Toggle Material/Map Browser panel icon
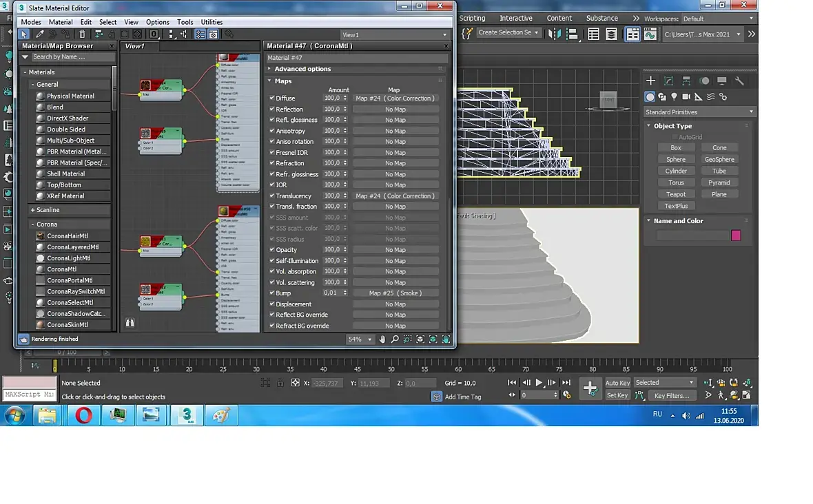This screenshot has height=504, width=813. (200, 34)
